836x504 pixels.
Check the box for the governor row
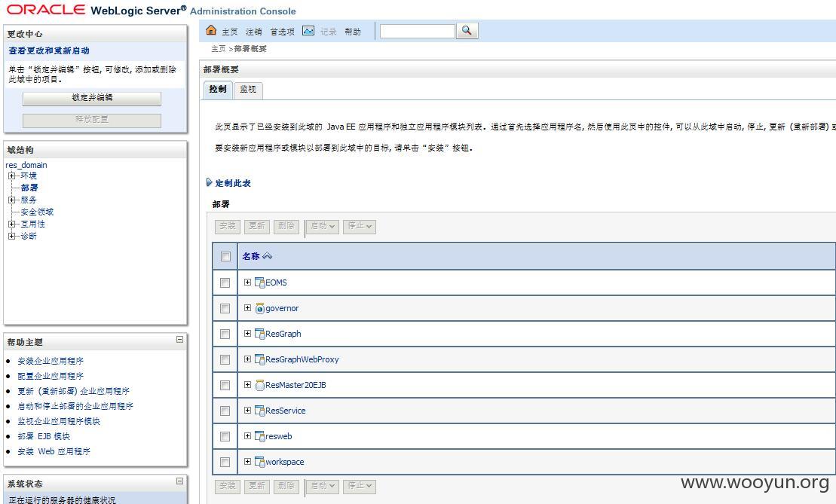pyautogui.click(x=225, y=308)
